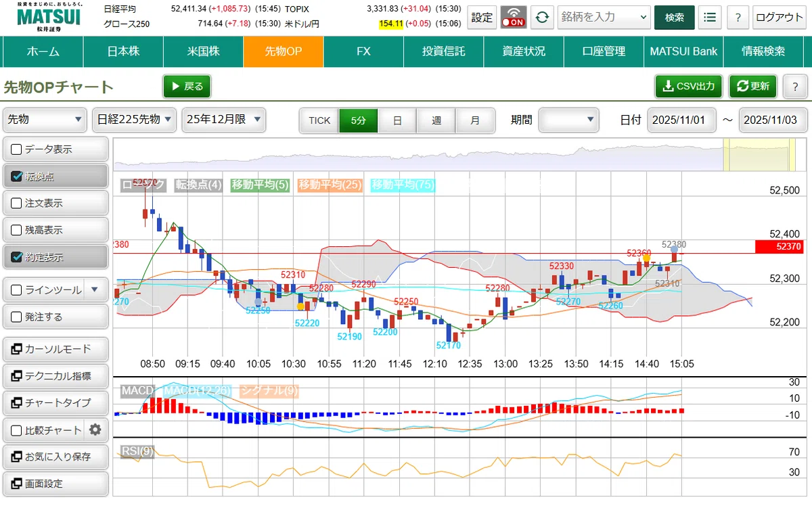Switch to 日本株 tab
Viewport: 812px width, 508px height.
point(123,51)
